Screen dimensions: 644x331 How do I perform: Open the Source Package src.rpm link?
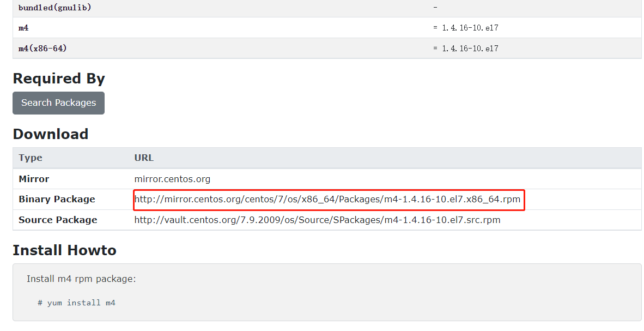pyautogui.click(x=317, y=220)
